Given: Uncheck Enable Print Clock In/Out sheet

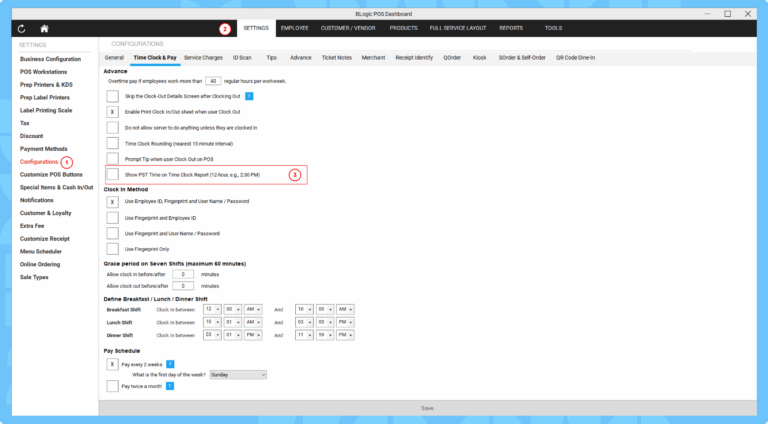Looking at the screenshot, I should [x=113, y=112].
